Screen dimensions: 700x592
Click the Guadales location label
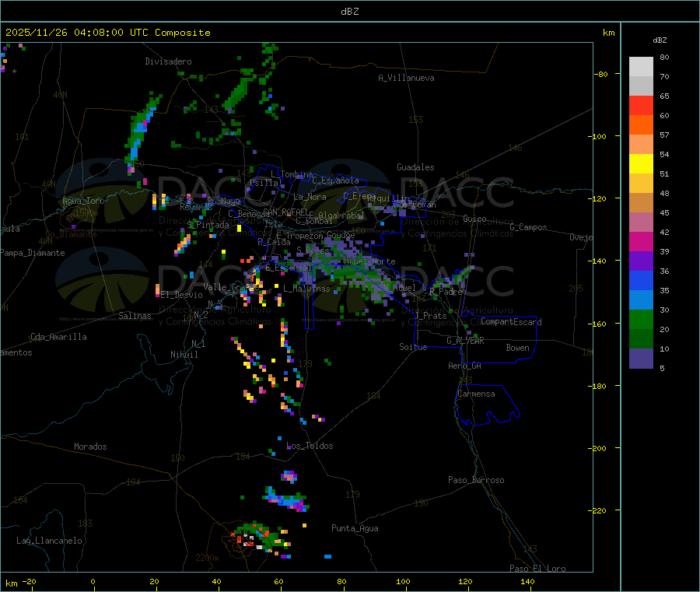coord(415,167)
